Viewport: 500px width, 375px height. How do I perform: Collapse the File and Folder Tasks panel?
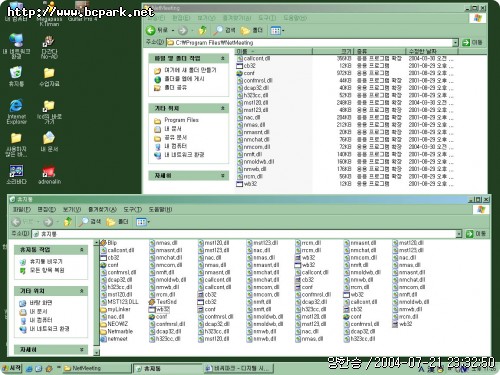[223, 58]
